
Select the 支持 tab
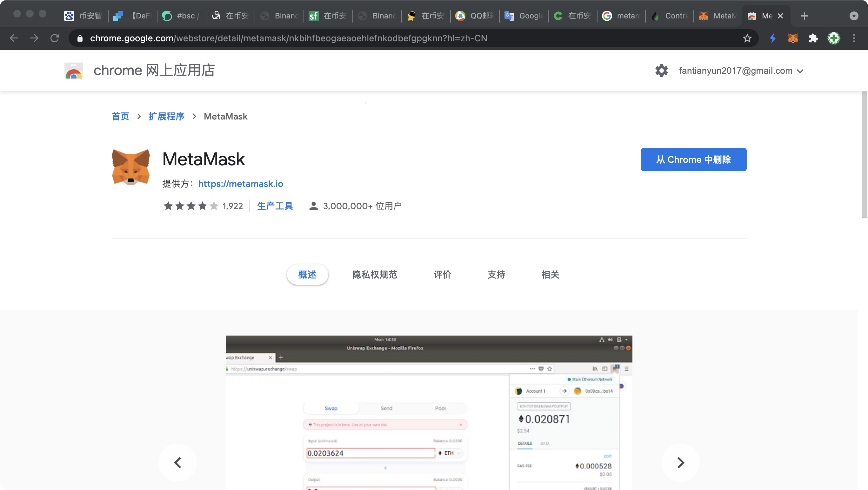pos(496,275)
